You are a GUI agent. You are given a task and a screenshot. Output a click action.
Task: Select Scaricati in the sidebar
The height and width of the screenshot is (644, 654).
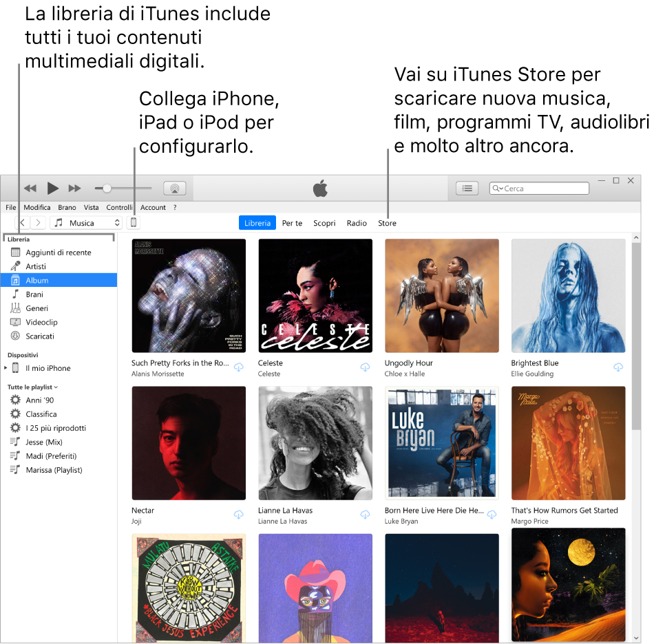pos(59,336)
